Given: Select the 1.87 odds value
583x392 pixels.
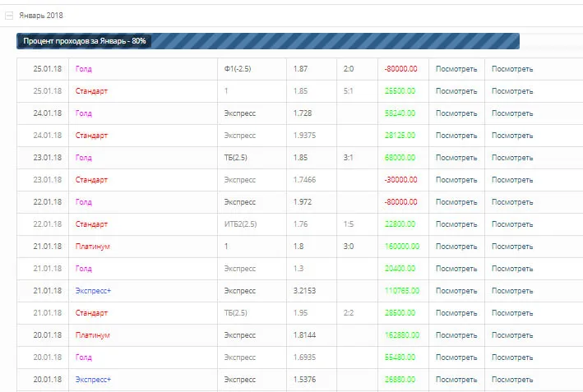Looking at the screenshot, I should 300,69.
